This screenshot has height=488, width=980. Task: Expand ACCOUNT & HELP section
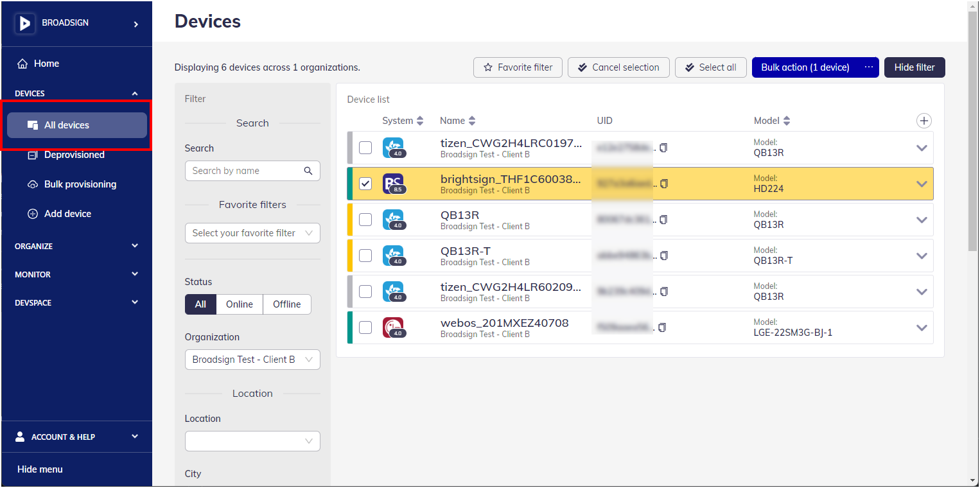tap(77, 437)
